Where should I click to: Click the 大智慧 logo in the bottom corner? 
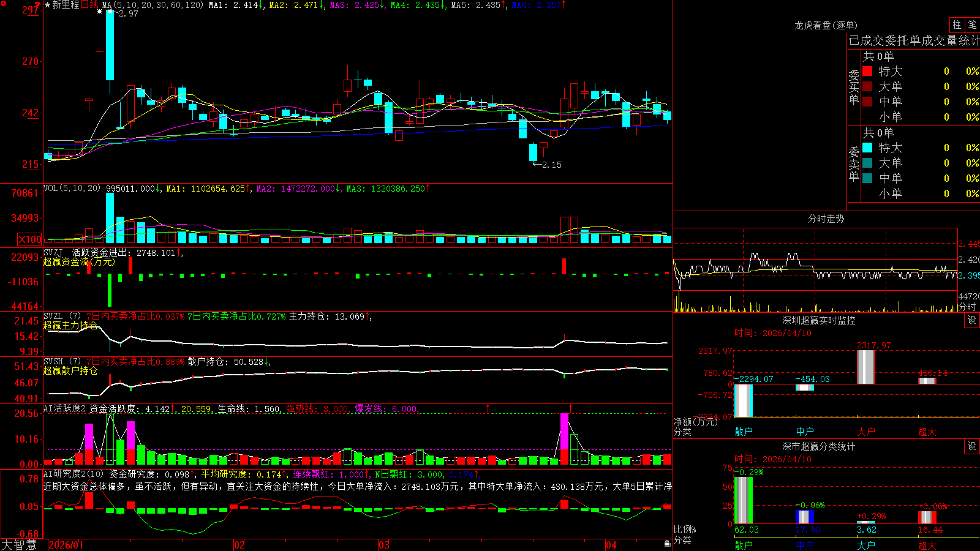[19, 545]
